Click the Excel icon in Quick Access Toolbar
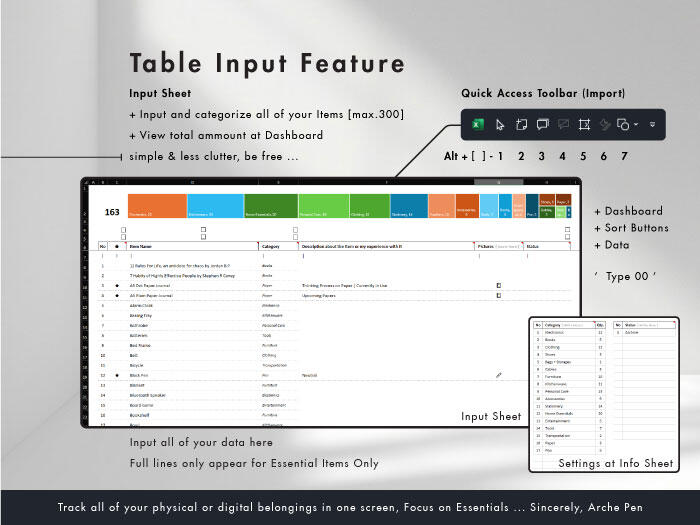Viewport: 700px width, 525px height. pos(478,124)
